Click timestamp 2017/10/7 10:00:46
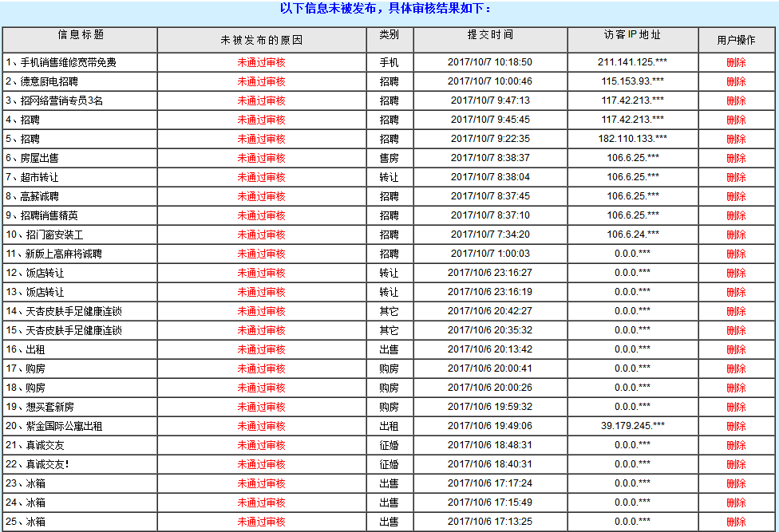 click(489, 81)
